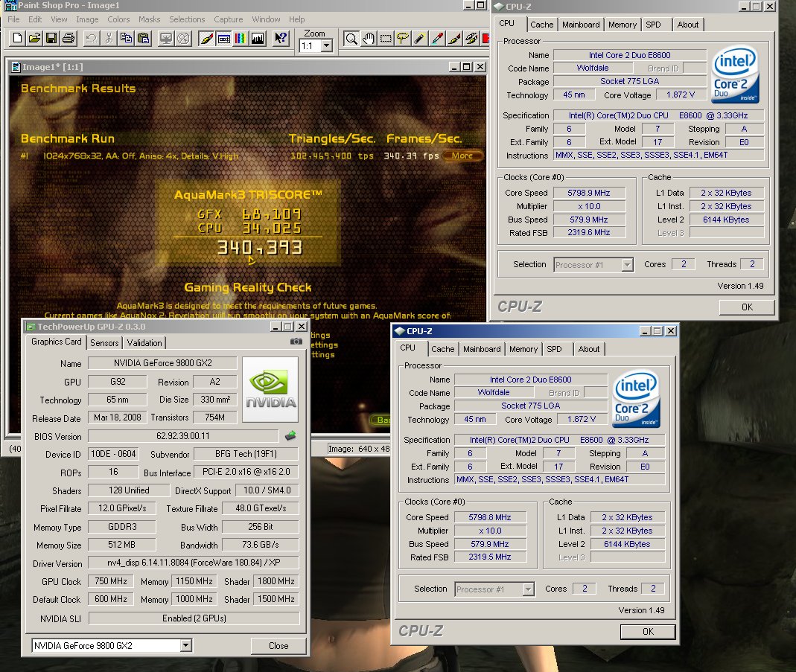Click the Intel Core 2 Duo logo in upper CPU-Z
796x672 pixels.
(735, 76)
